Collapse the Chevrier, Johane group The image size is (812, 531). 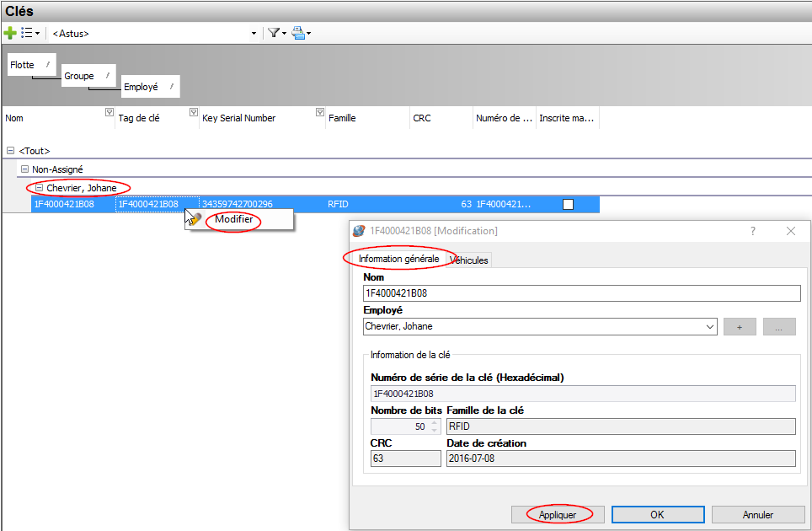pyautogui.click(x=39, y=188)
